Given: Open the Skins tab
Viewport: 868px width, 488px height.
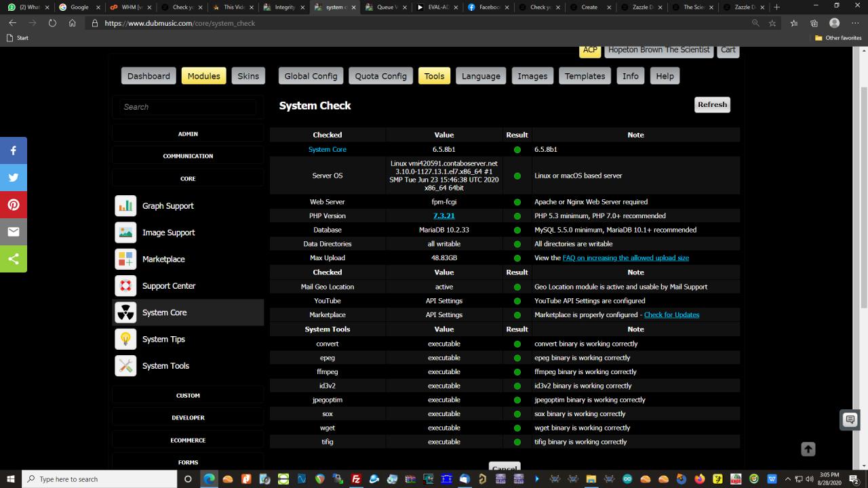Looking at the screenshot, I should tap(248, 76).
